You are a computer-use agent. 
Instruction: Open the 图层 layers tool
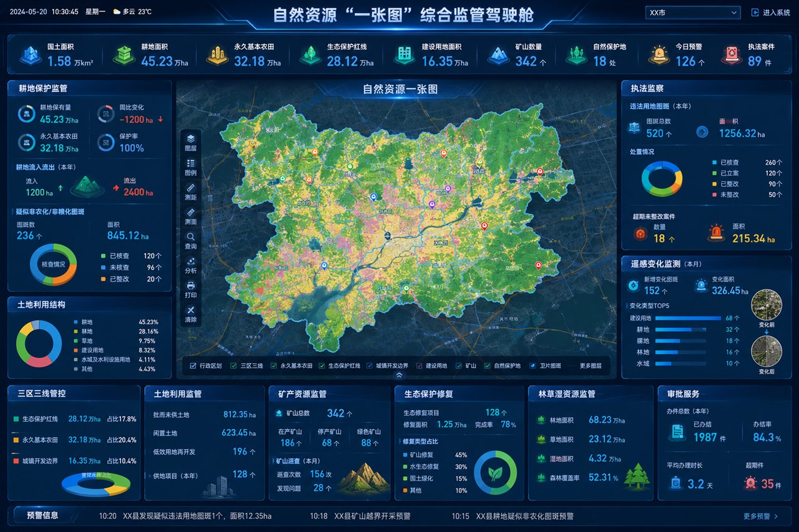point(190,143)
